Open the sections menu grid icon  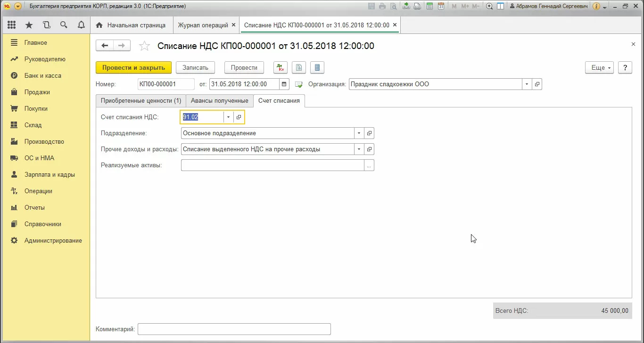click(12, 25)
